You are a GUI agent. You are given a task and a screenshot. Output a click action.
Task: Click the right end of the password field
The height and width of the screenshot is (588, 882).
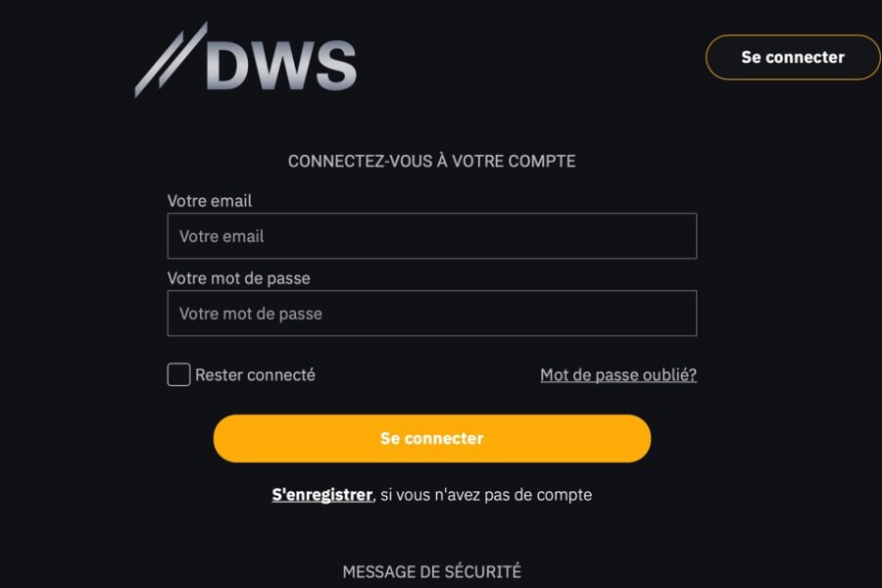click(681, 314)
